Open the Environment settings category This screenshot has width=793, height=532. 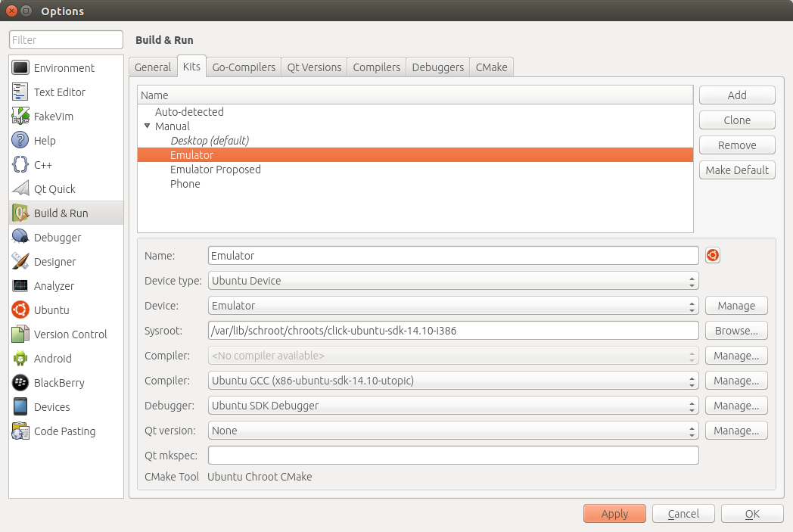point(64,68)
